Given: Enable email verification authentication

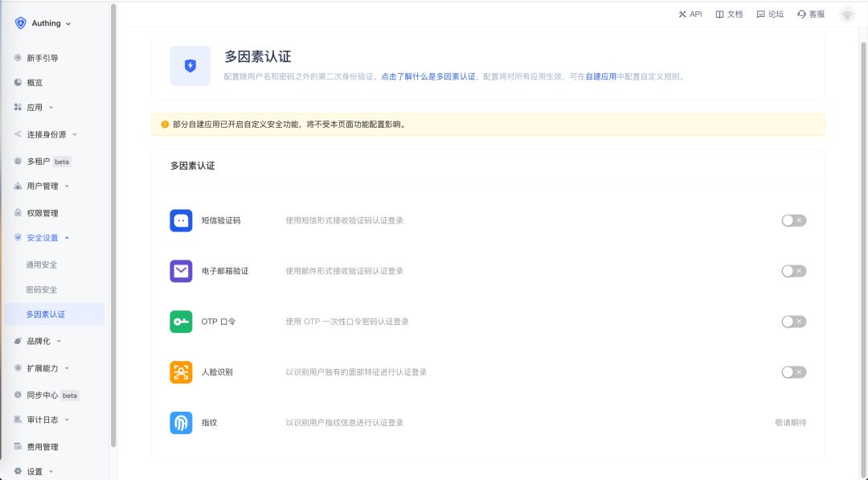Looking at the screenshot, I should point(793,270).
